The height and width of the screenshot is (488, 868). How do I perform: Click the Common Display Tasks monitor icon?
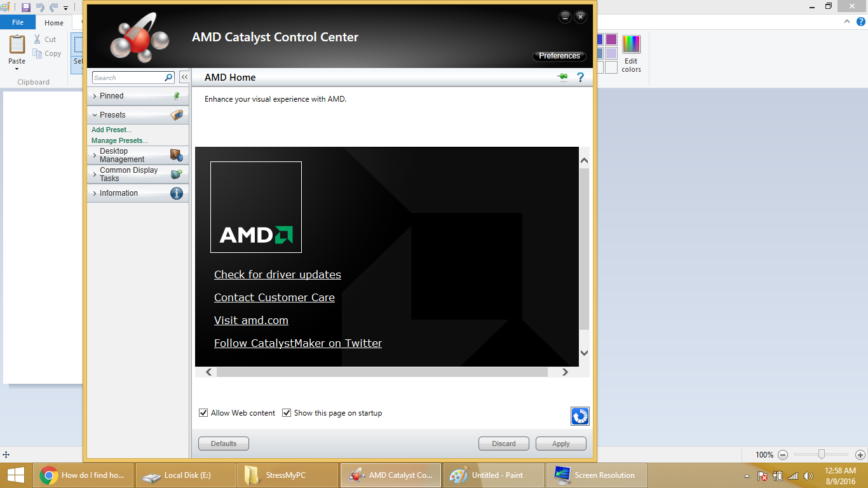(177, 174)
